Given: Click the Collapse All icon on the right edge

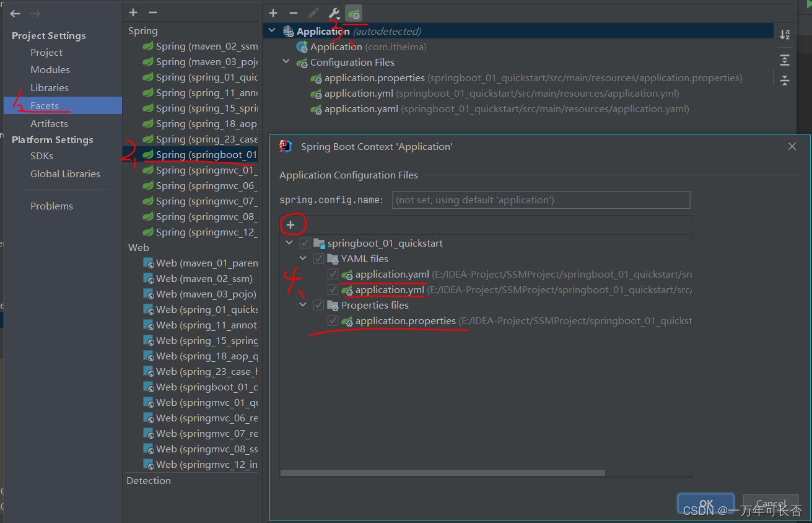Looking at the screenshot, I should click(x=785, y=80).
